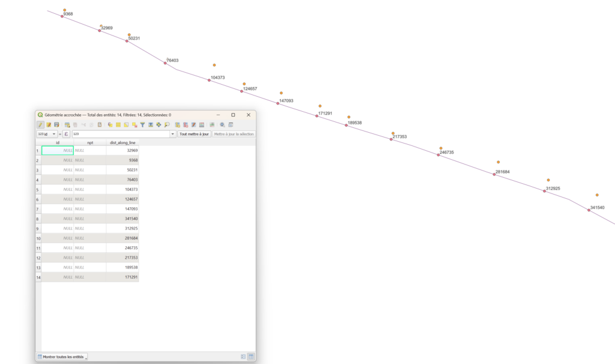The image size is (615, 364).
Task: Click the save edits icon
Action: pyautogui.click(x=56, y=124)
